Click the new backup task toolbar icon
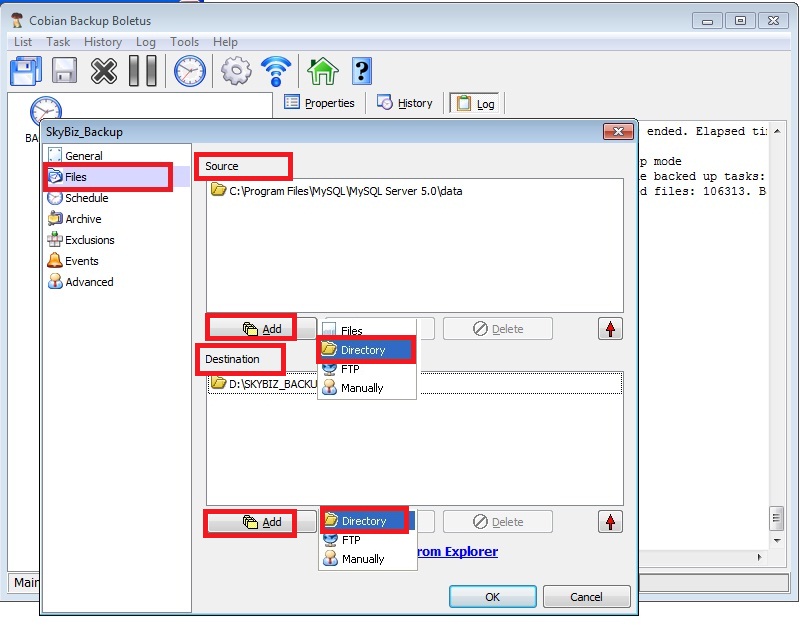 (x=26, y=71)
